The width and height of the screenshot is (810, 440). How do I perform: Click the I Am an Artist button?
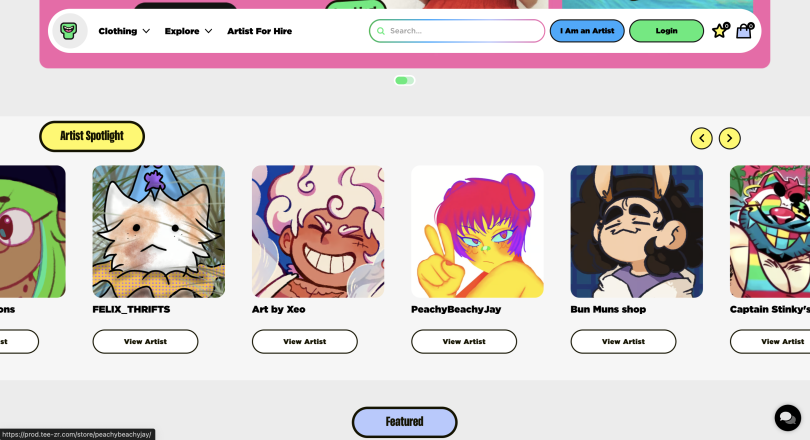tap(587, 31)
